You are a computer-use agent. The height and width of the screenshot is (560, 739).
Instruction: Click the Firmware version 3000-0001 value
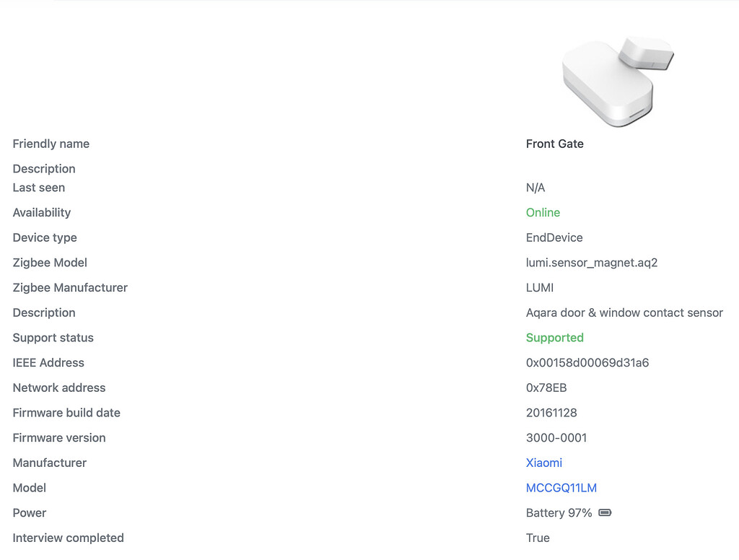coord(556,437)
